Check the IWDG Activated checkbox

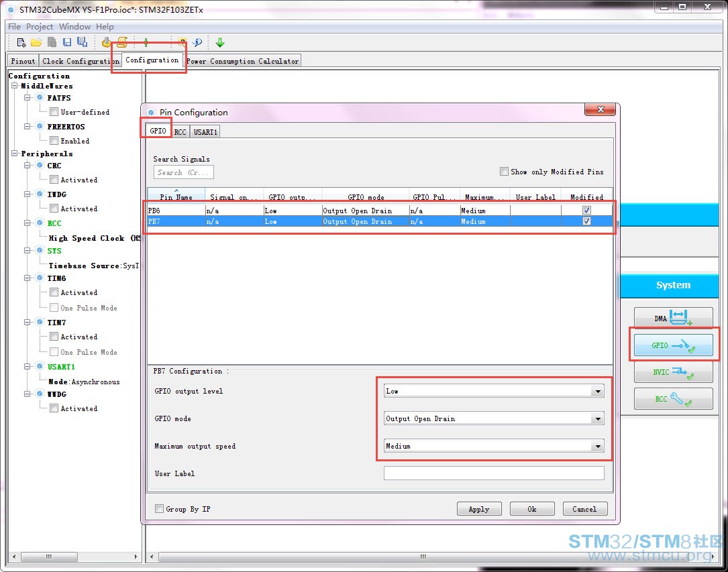click(54, 209)
